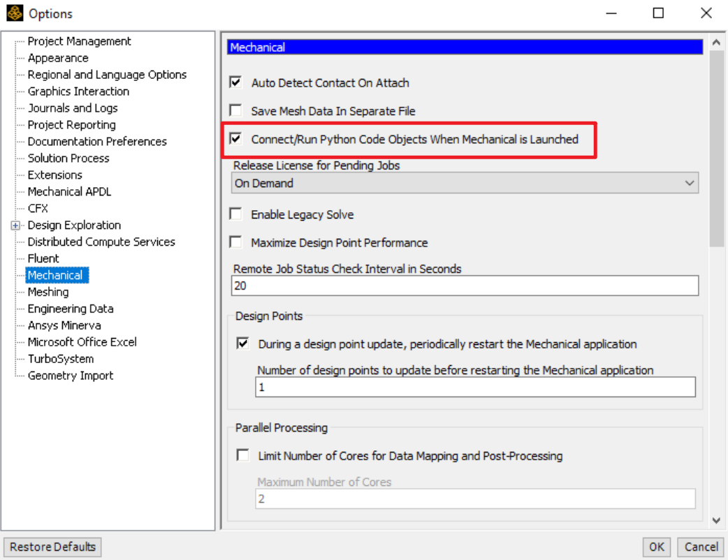Image resolution: width=728 pixels, height=560 pixels.
Task: Minimize the Options window
Action: [611, 13]
